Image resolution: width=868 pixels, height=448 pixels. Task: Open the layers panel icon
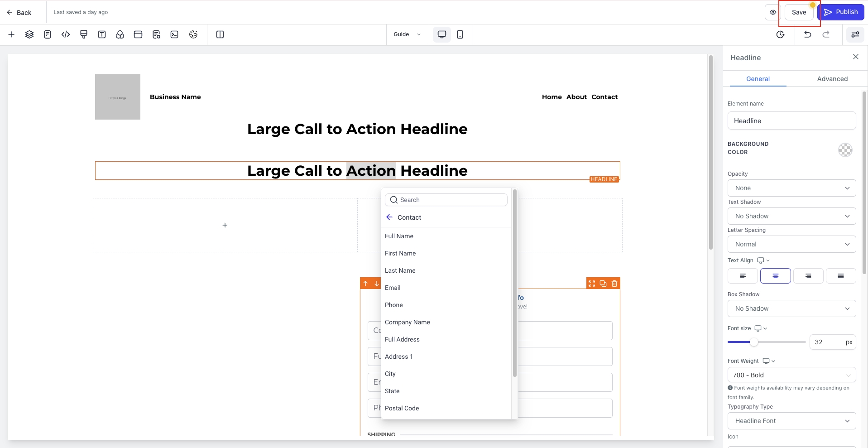coord(29,34)
